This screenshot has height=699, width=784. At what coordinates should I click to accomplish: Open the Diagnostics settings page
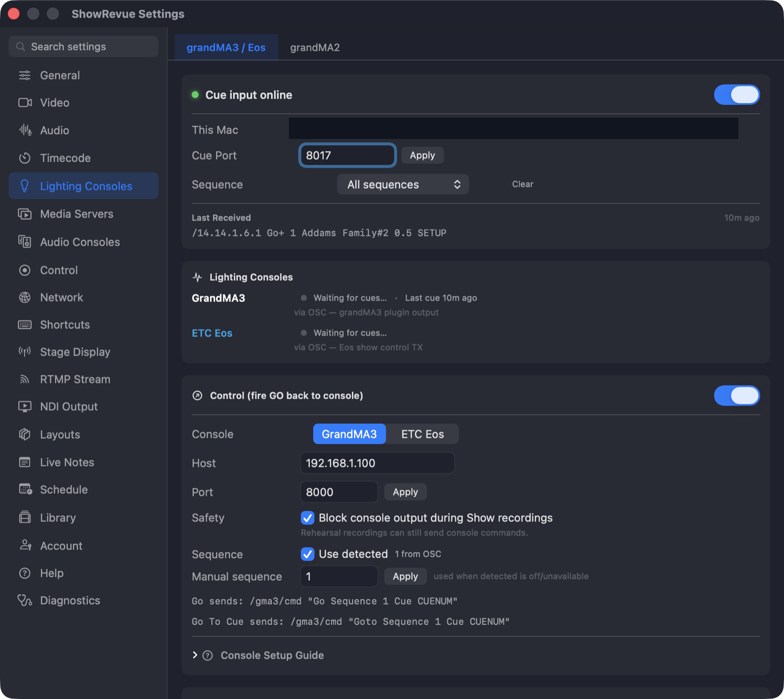coord(83,601)
